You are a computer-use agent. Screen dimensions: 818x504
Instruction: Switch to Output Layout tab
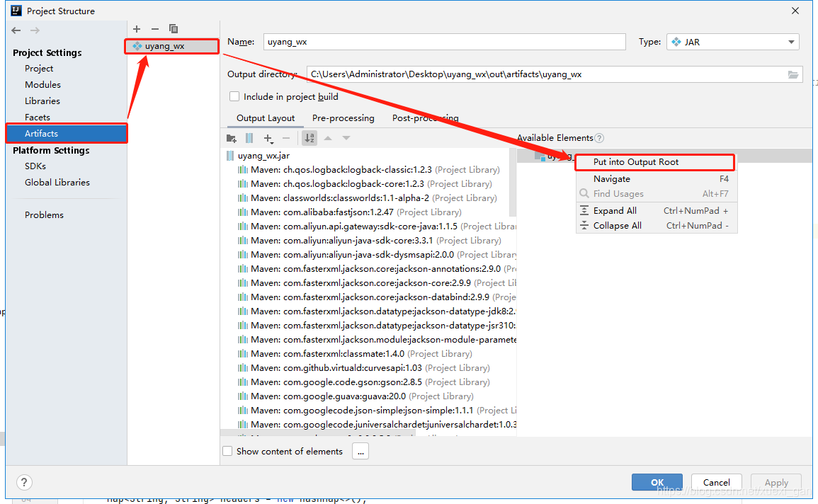pyautogui.click(x=266, y=118)
